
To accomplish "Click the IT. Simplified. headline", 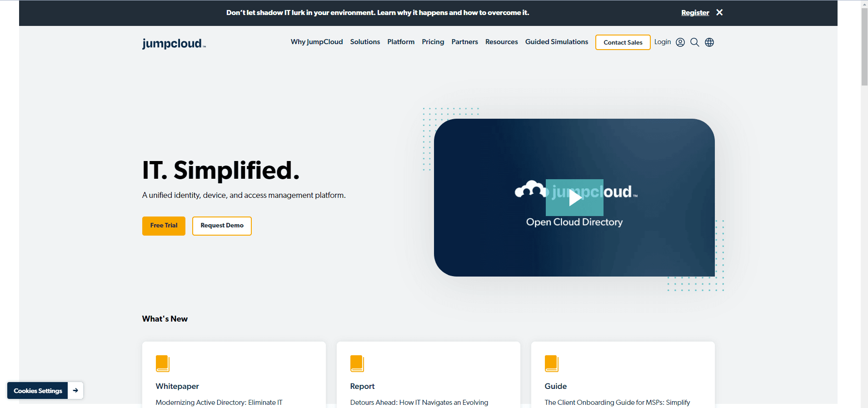I will (221, 170).
